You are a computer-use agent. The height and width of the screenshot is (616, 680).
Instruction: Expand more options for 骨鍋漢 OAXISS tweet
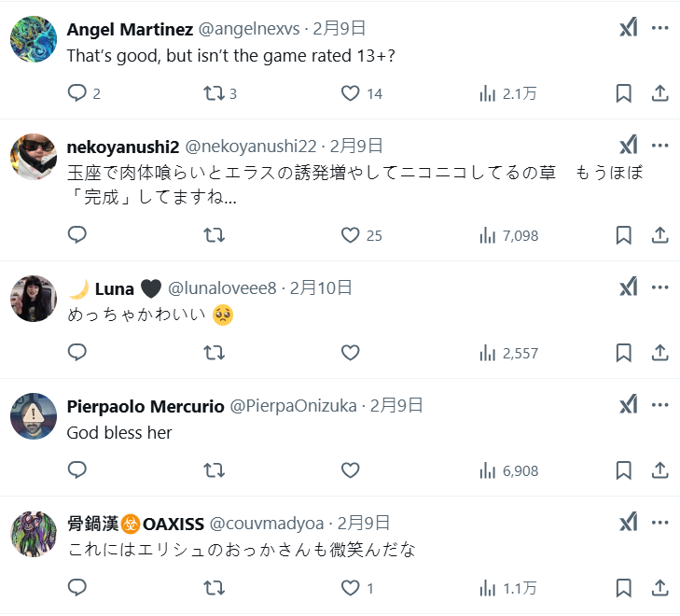660,523
